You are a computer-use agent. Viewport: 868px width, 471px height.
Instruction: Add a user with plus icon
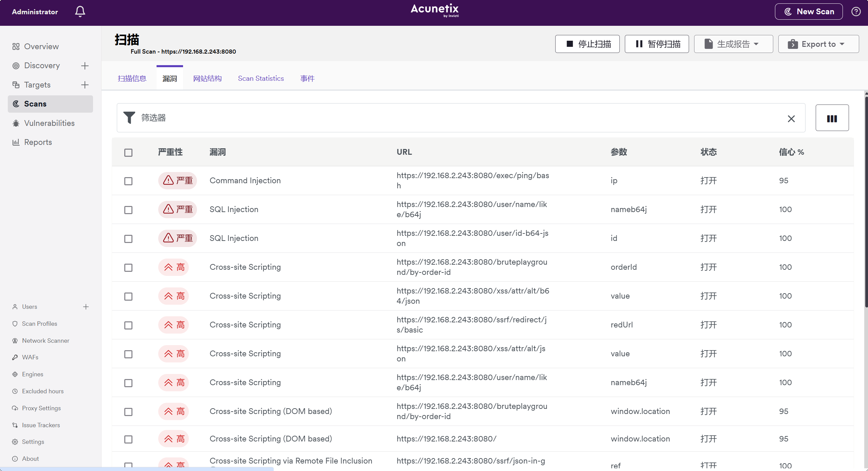pos(86,307)
